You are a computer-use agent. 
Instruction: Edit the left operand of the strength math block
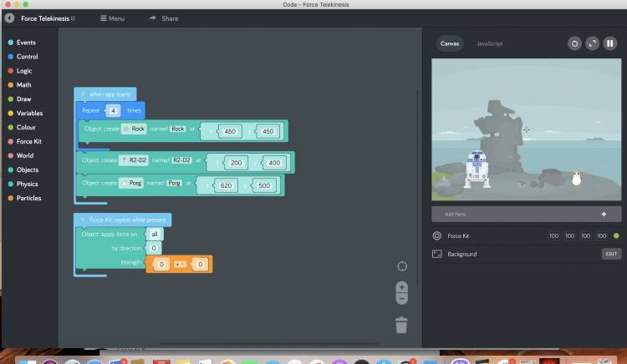tap(161, 264)
